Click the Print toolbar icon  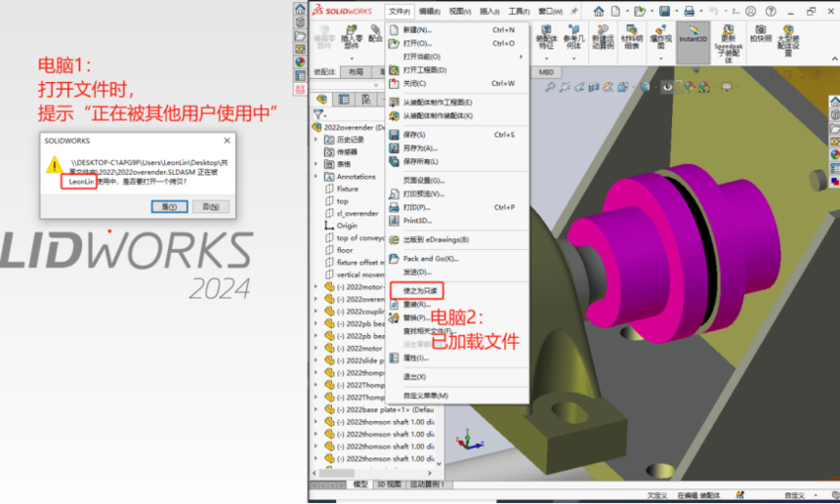[690, 11]
